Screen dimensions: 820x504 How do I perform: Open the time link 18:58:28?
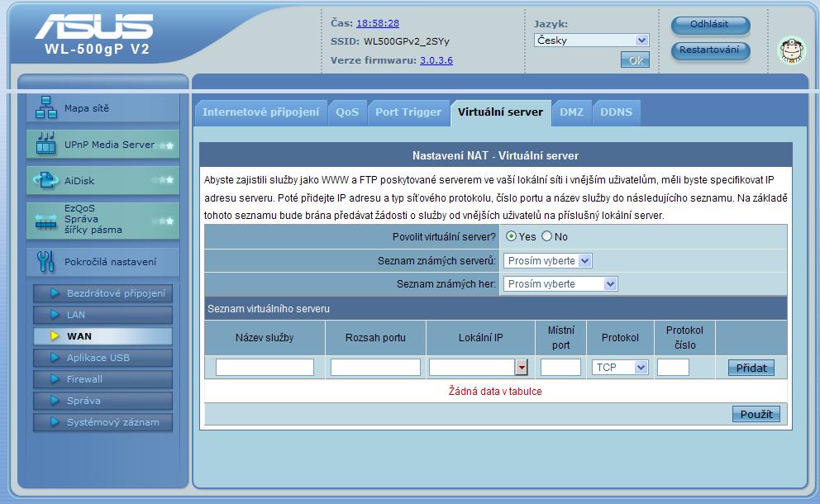(x=378, y=23)
